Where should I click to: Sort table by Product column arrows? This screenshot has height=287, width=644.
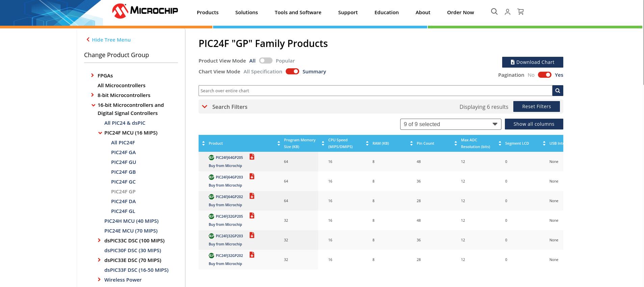pyautogui.click(x=203, y=143)
